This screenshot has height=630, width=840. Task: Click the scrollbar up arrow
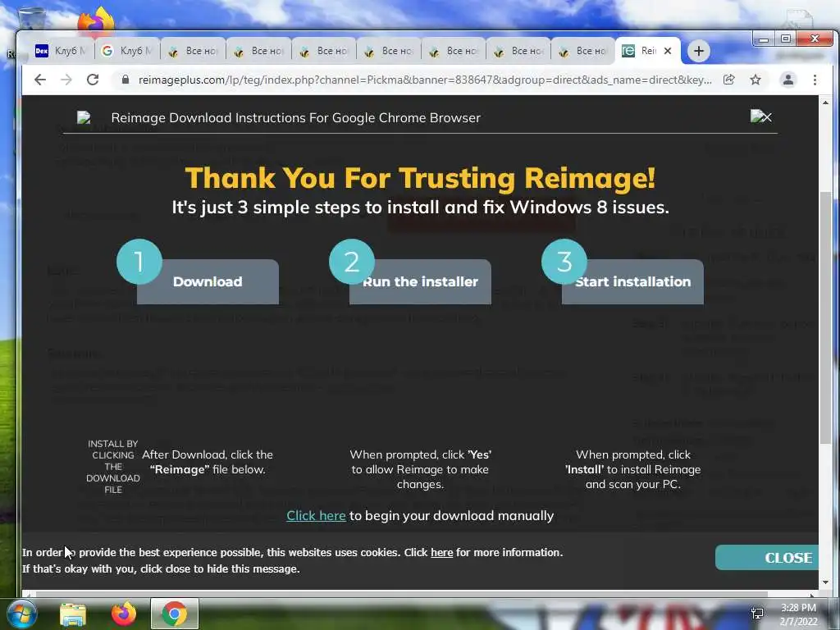pyautogui.click(x=825, y=103)
